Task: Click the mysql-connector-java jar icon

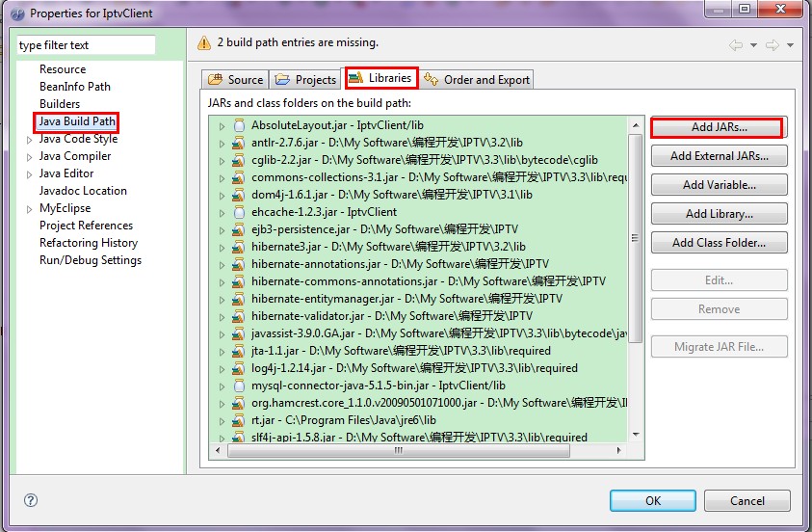Action: coord(239,386)
